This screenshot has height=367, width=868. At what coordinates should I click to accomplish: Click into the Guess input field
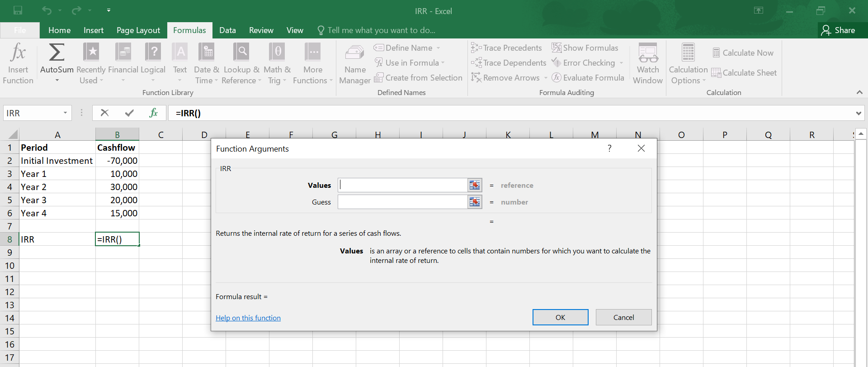pos(402,202)
